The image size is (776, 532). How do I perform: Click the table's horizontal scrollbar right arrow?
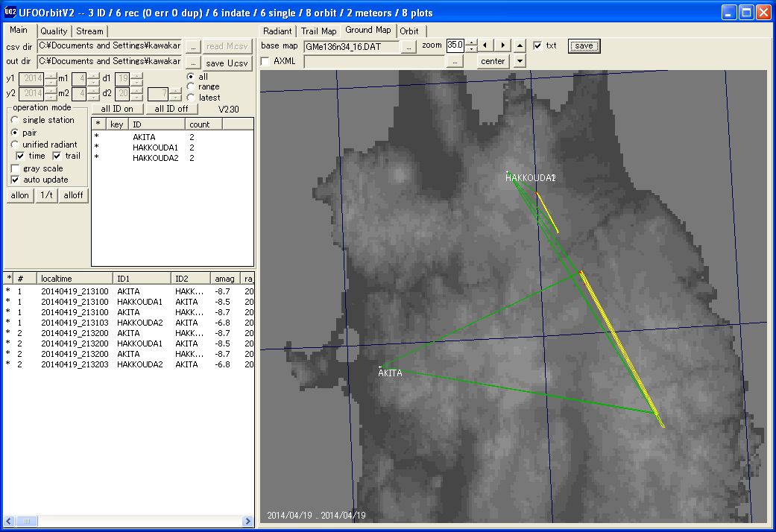248,521
